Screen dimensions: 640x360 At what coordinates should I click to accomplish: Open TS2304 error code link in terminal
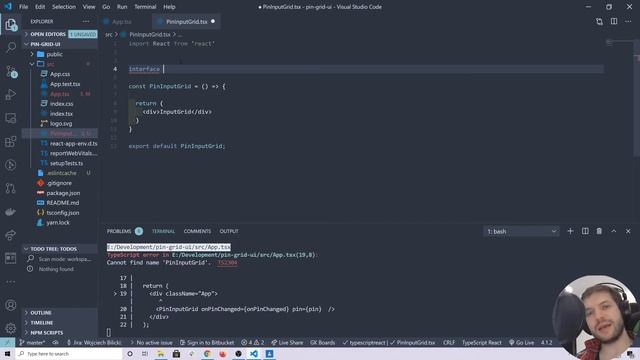(227, 262)
